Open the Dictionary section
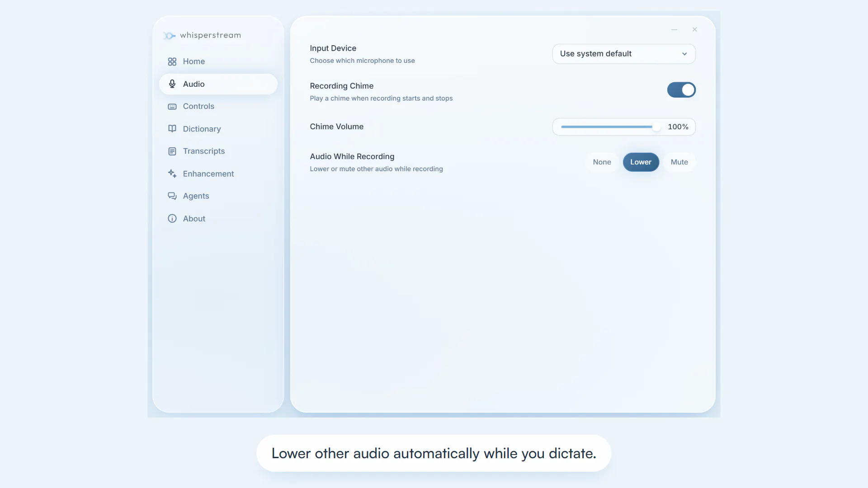The width and height of the screenshot is (868, 488). (218, 129)
